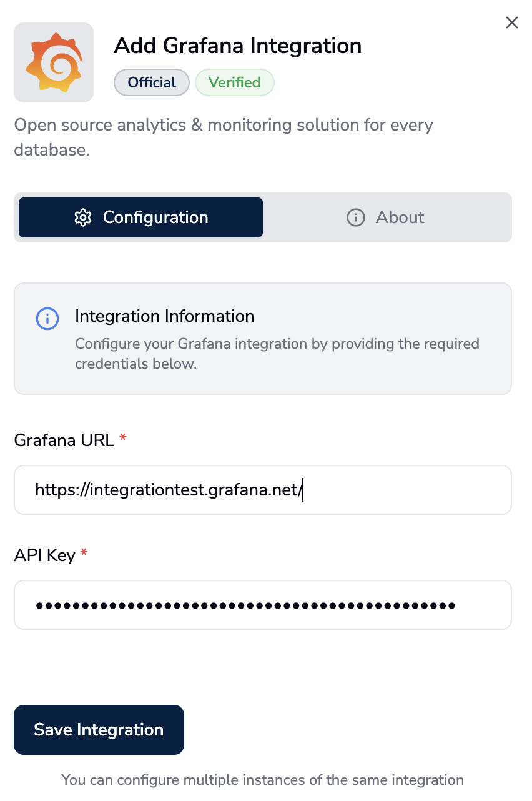
Task: Click the multiple instances note at bottom
Action: [x=262, y=780]
